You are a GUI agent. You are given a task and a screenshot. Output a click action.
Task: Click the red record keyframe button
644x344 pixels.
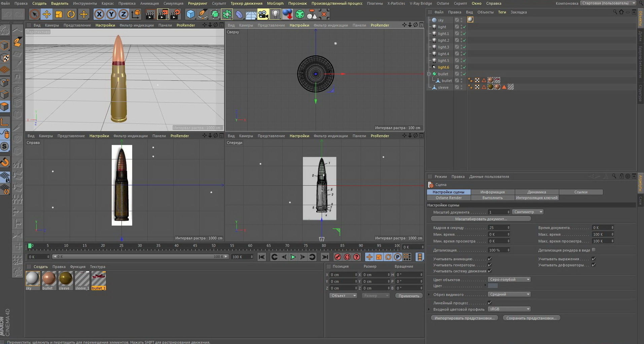(338, 257)
